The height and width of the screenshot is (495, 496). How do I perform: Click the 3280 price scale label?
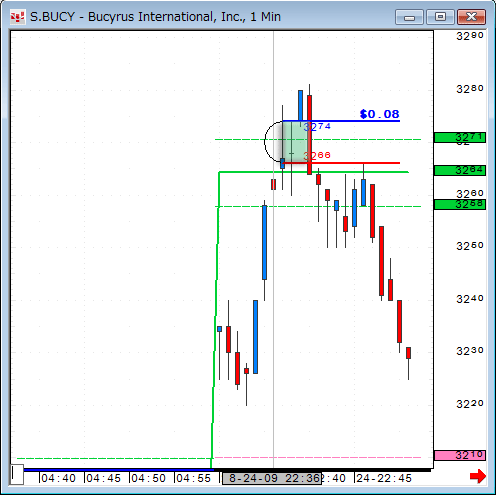(x=470, y=89)
